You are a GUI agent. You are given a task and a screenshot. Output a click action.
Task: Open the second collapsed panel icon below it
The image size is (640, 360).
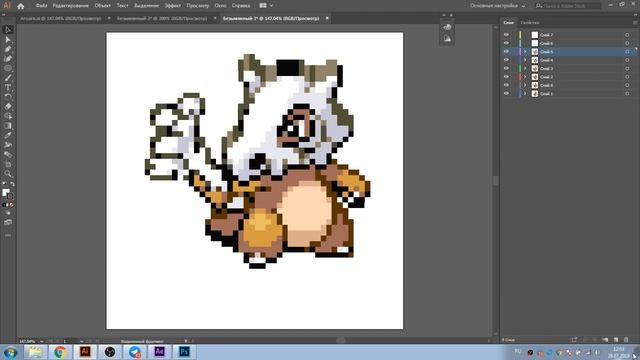pos(447,39)
